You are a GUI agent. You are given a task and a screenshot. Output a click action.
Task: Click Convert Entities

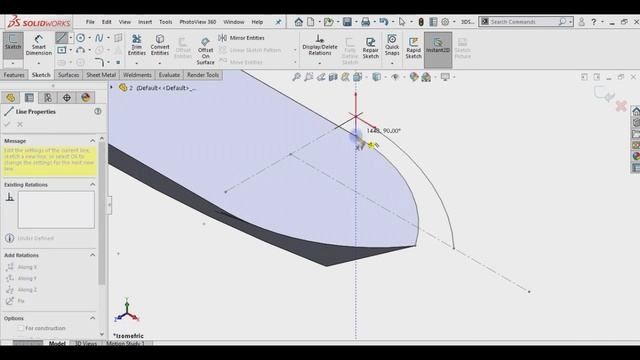[160, 45]
